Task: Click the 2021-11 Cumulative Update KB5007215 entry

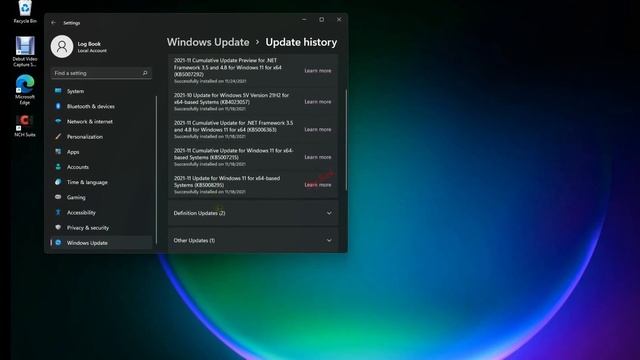Action: click(253, 157)
